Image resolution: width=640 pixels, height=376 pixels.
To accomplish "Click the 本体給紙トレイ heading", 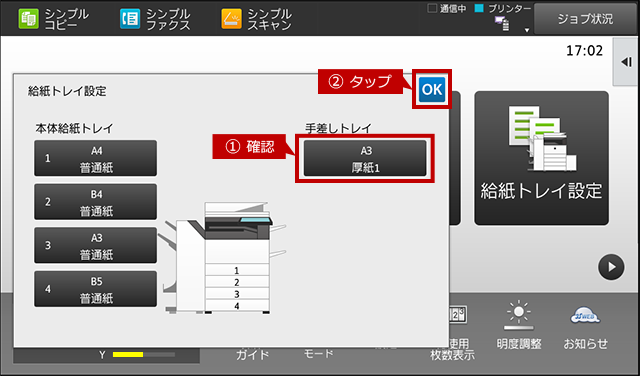I will (x=74, y=129).
